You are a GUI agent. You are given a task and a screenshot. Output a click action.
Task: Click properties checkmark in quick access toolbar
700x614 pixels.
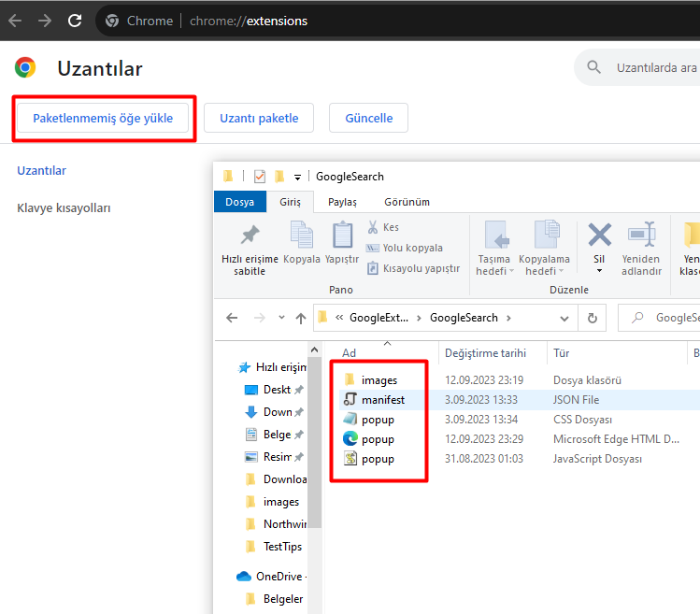260,177
